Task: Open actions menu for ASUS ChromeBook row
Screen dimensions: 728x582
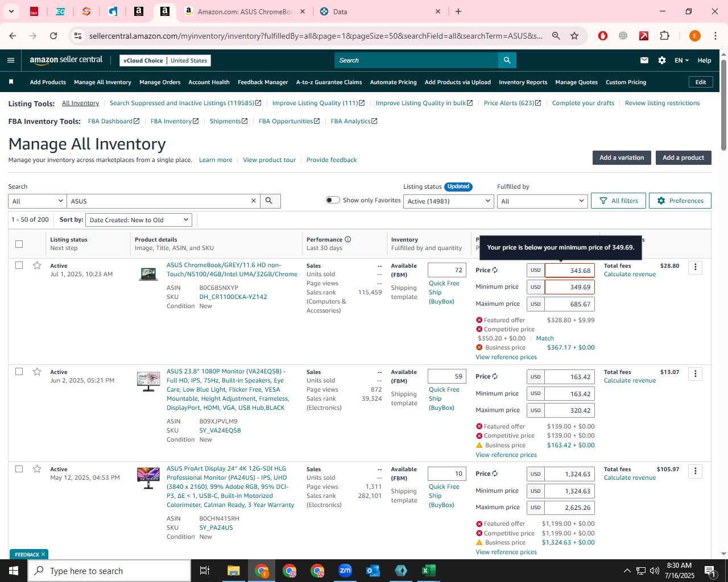Action: point(695,267)
